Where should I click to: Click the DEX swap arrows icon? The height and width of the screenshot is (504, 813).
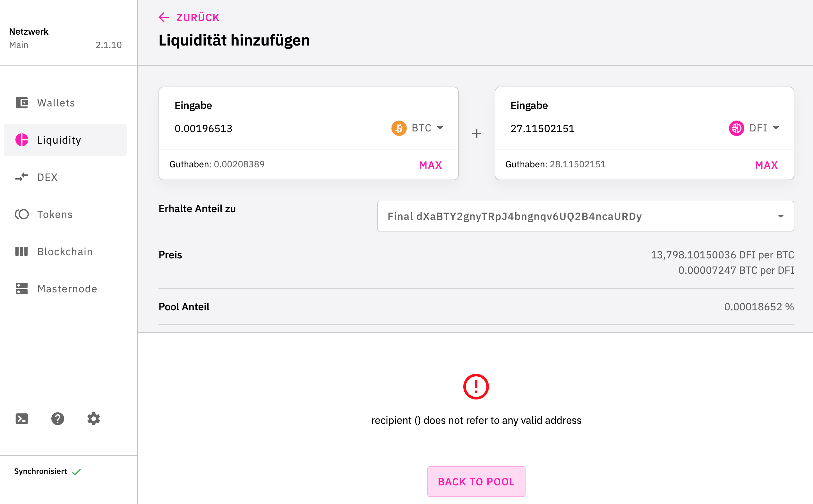pos(22,177)
